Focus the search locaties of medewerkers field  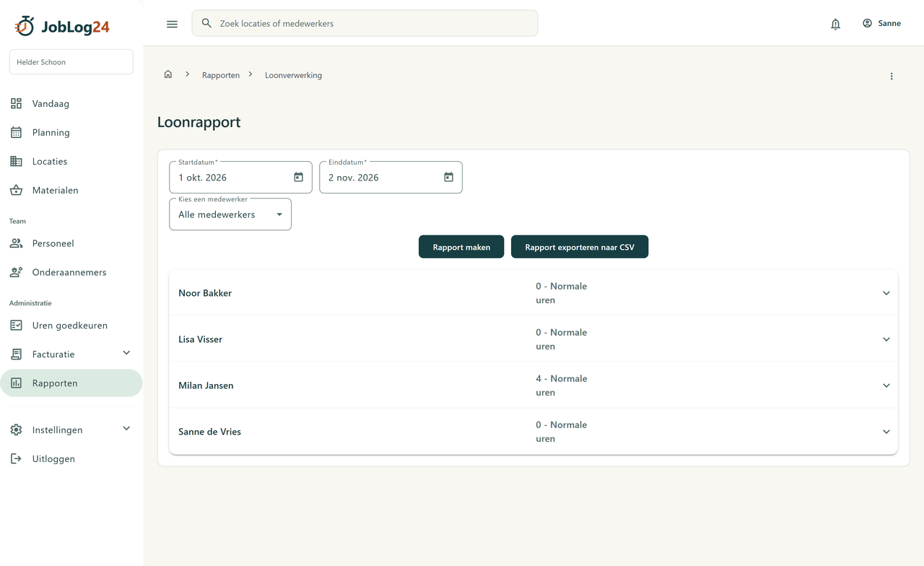pos(365,23)
